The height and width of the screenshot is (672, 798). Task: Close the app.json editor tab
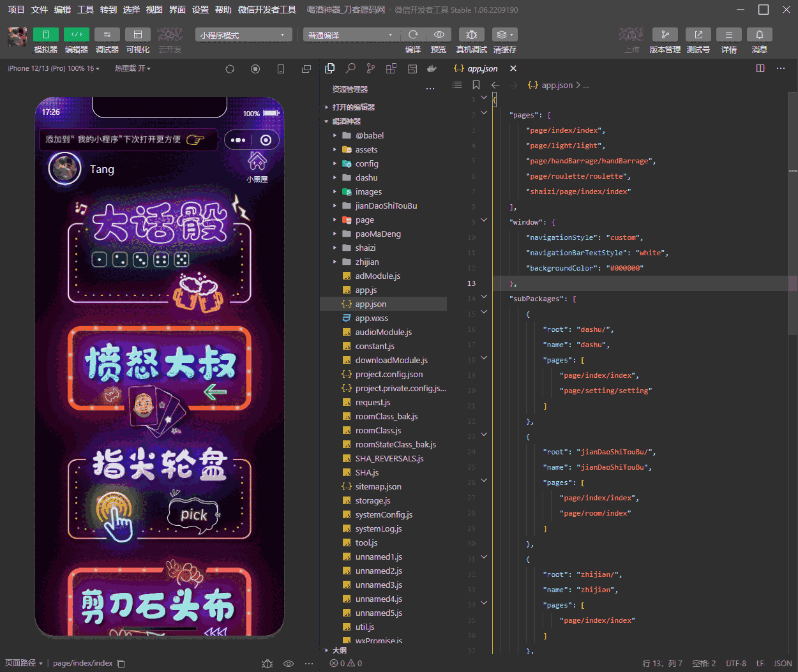(x=513, y=68)
